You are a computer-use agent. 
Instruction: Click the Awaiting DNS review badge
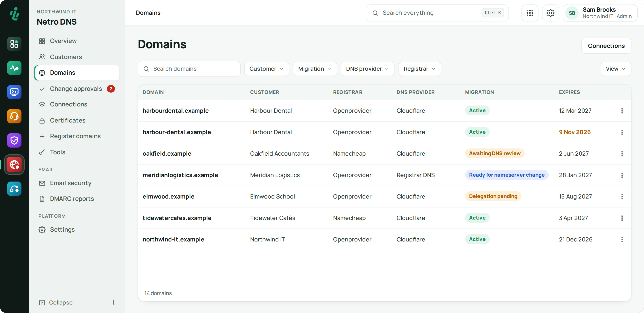click(x=494, y=154)
